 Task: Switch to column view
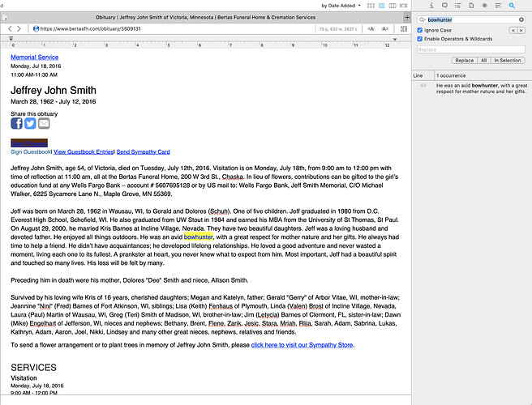click(393, 6)
